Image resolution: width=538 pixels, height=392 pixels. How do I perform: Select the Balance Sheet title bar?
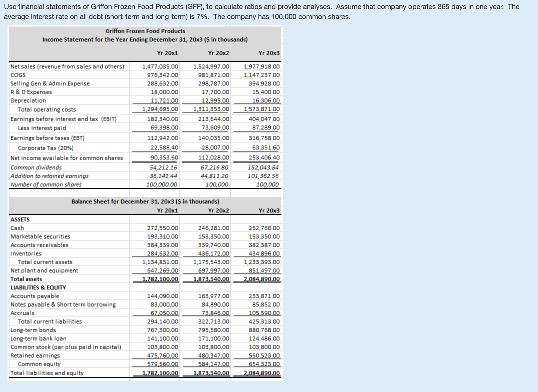point(145,201)
